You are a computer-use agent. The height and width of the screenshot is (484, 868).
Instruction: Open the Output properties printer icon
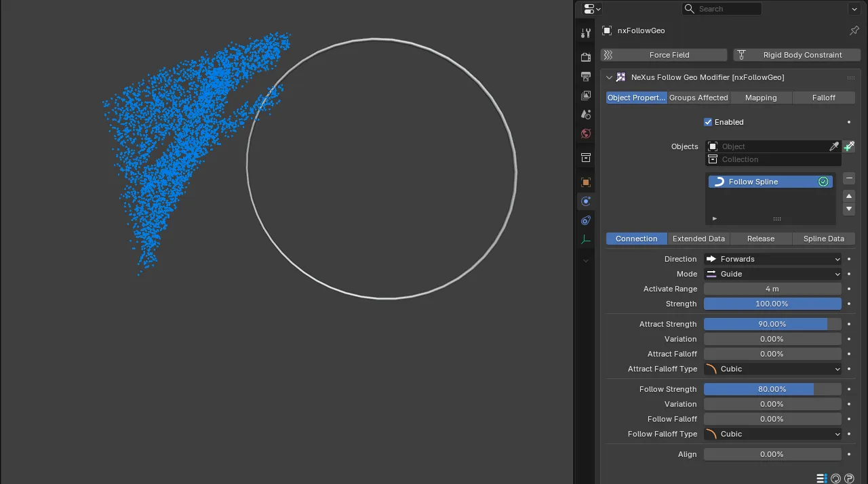(x=586, y=77)
